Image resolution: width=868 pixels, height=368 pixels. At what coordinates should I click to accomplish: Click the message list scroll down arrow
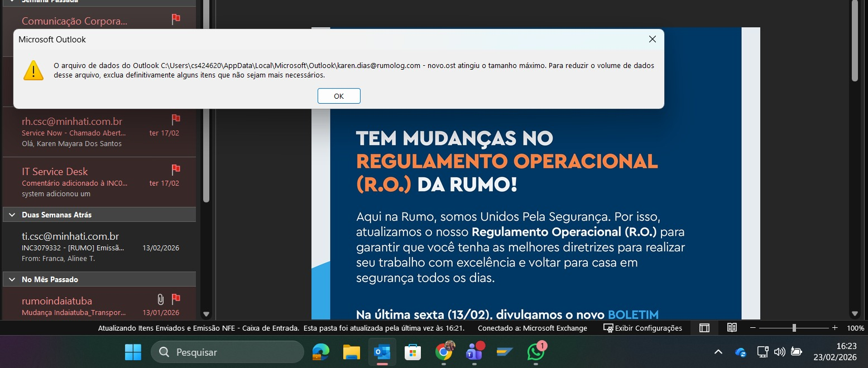click(x=206, y=314)
